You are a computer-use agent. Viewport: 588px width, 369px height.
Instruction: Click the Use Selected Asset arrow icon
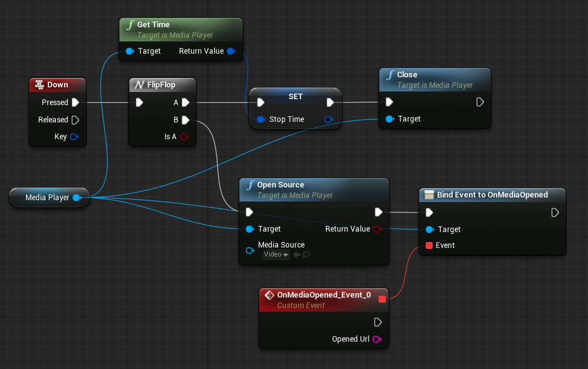point(297,255)
